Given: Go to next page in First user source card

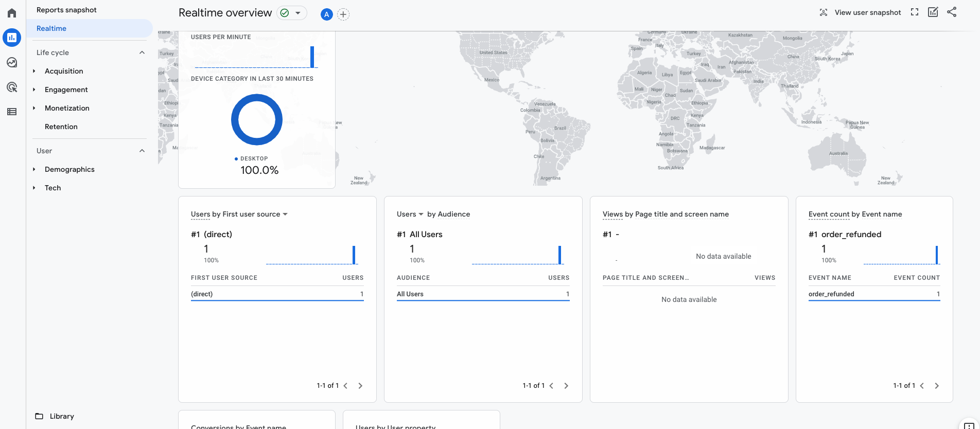Looking at the screenshot, I should tap(360, 386).
